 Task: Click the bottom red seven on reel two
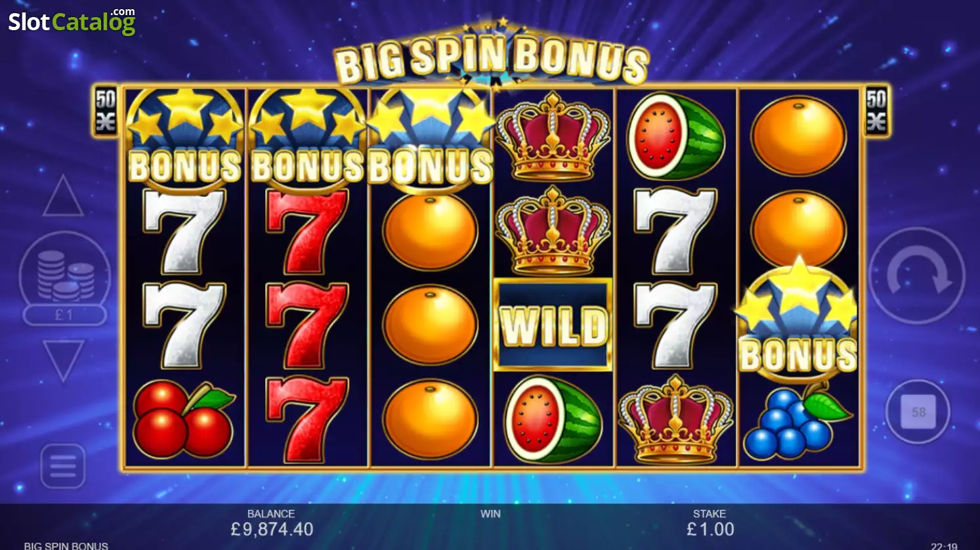tap(307, 419)
